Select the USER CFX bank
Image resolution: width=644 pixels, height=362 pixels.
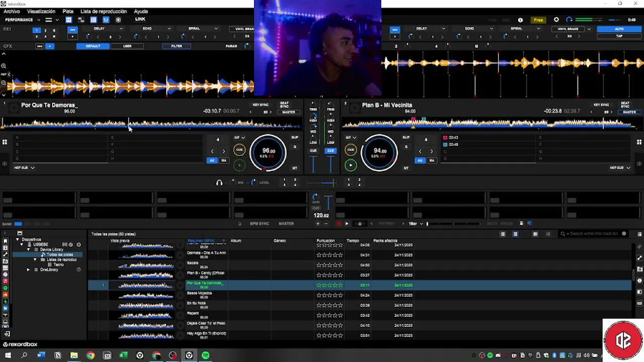coord(127,46)
